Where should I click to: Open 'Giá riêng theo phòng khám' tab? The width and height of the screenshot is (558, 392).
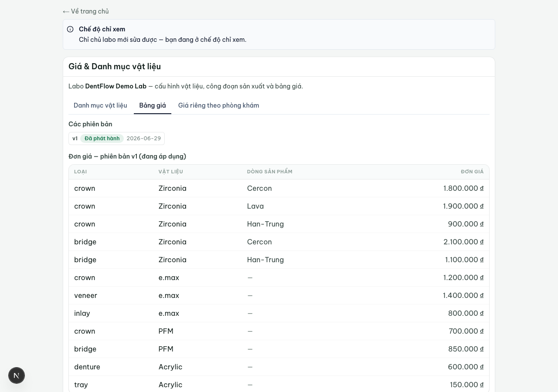coord(218,105)
